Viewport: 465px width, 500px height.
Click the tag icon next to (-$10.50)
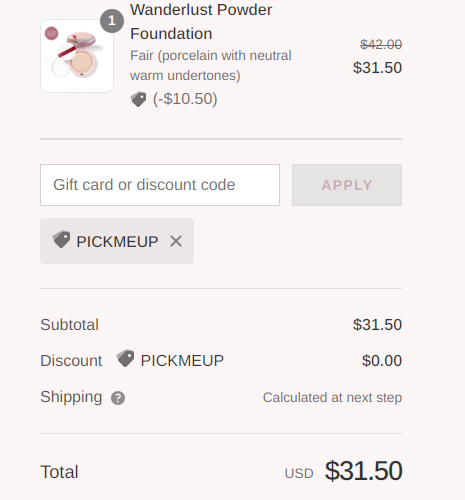coord(138,99)
